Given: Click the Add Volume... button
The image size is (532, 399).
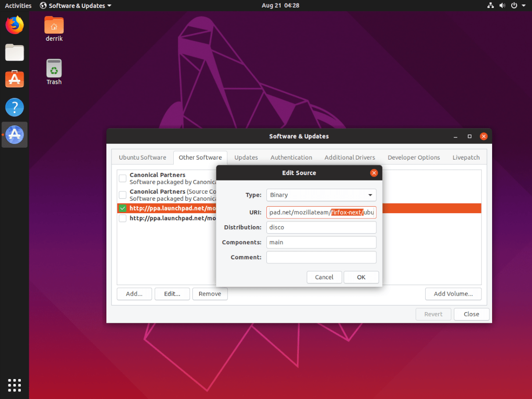Looking at the screenshot, I should 453,294.
